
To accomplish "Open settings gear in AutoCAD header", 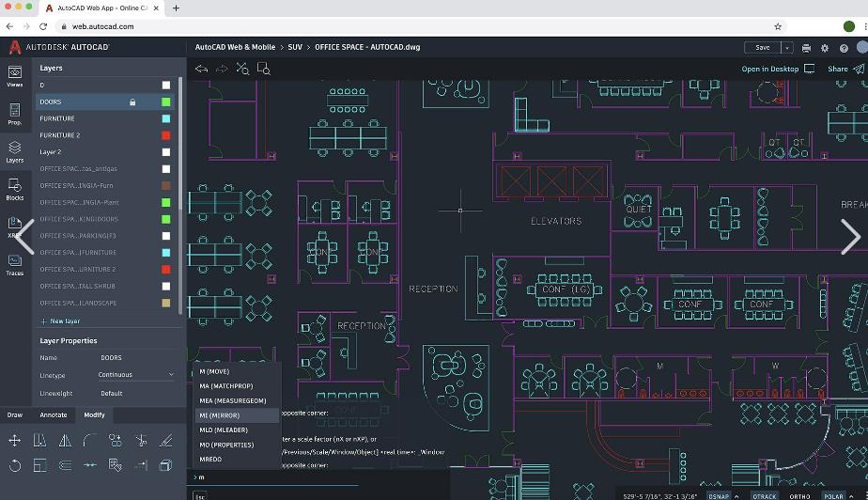I will point(825,48).
